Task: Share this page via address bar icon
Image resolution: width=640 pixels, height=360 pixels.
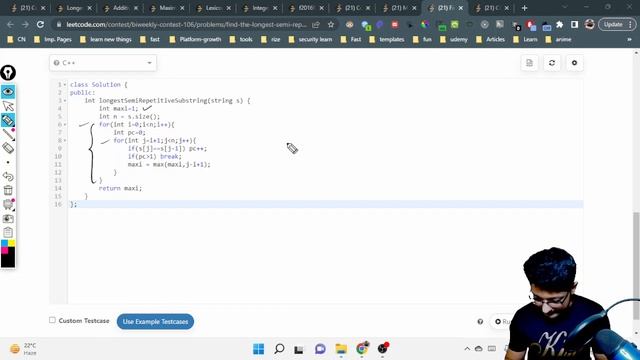Action: click(316, 24)
